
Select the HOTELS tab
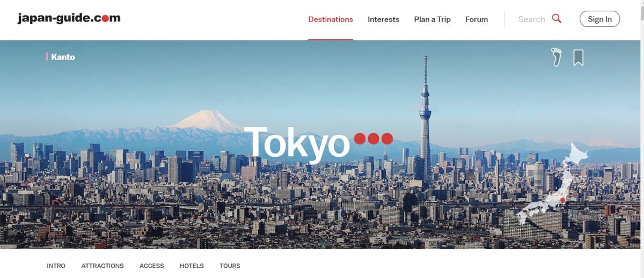tap(192, 266)
